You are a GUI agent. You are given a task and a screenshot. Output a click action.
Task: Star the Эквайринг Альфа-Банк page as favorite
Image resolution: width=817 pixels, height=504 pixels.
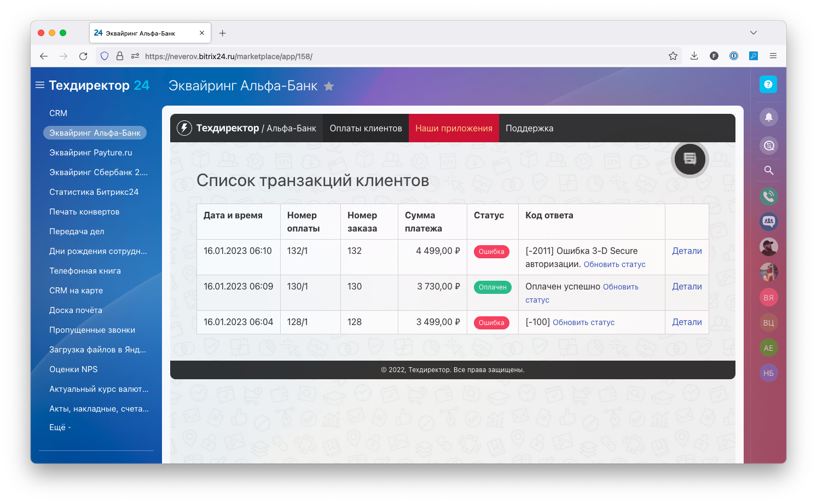(329, 86)
